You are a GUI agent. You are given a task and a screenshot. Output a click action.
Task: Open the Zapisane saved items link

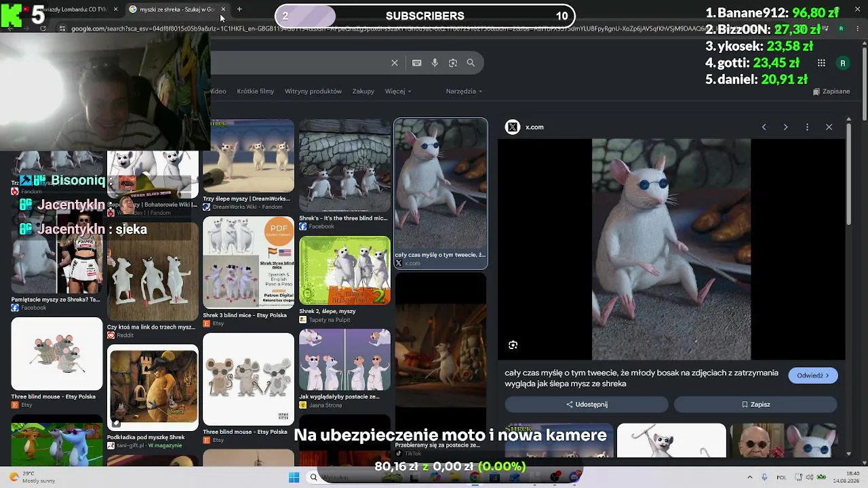click(831, 91)
